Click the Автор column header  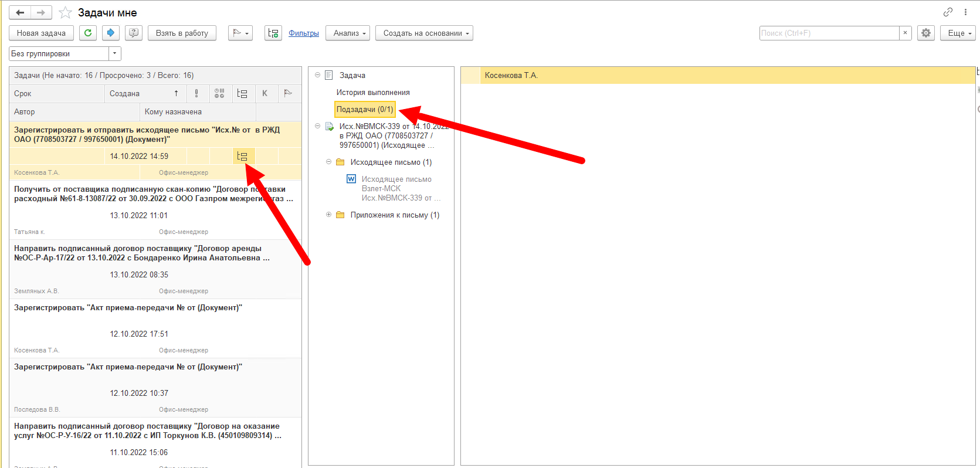(74, 111)
